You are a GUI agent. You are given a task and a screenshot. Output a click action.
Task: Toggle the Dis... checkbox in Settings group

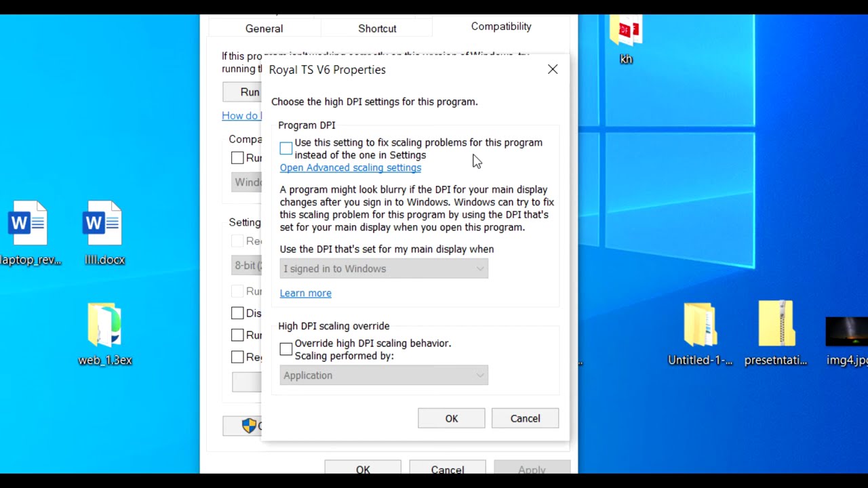(x=237, y=313)
